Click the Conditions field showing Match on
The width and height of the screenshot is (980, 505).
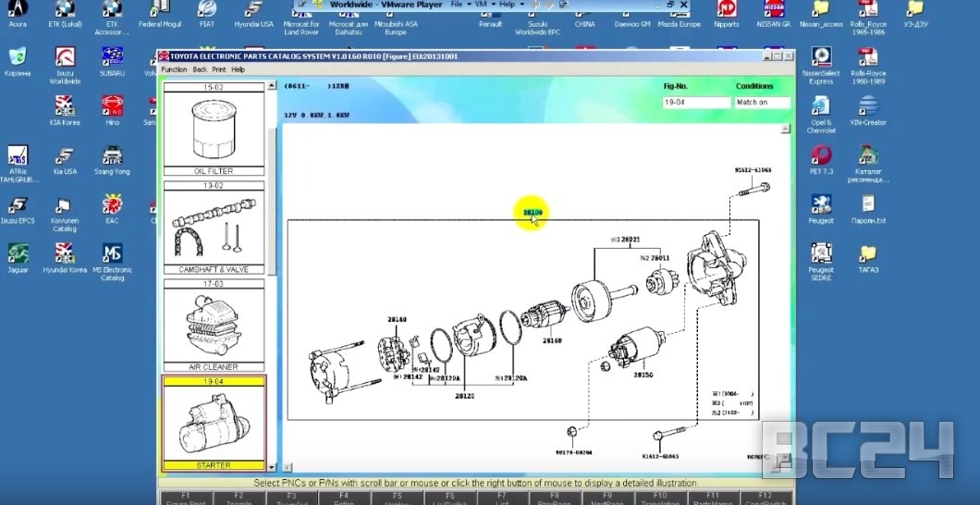763,103
